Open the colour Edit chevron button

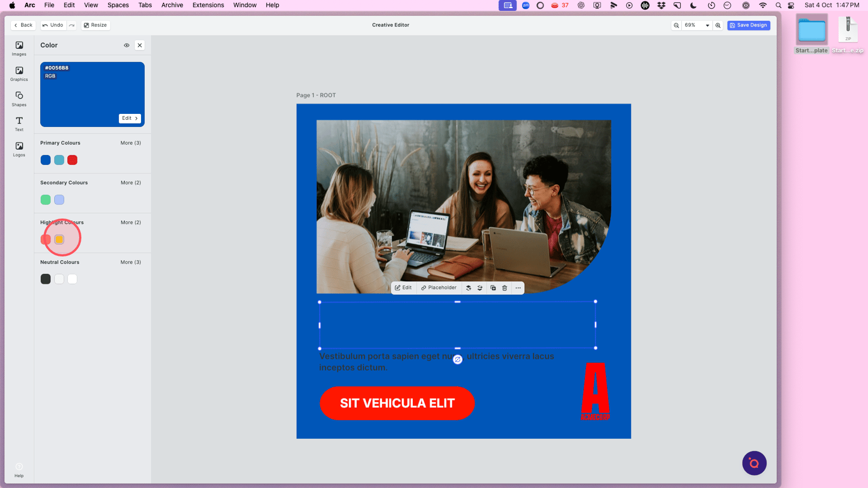point(130,118)
